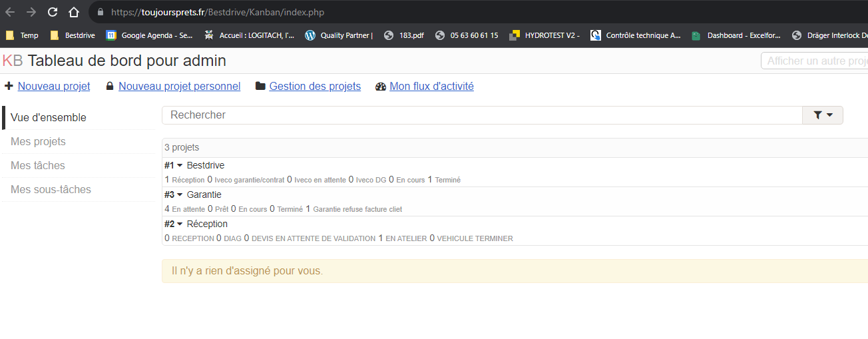The width and height of the screenshot is (868, 339).
Task: Open the HYDROTEST V2 bookmark
Action: pyautogui.click(x=544, y=35)
